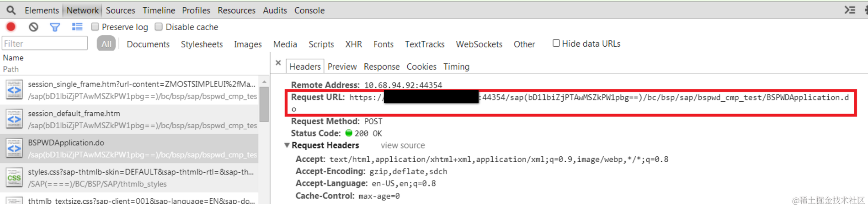Viewport: 868px width, 208px height.
Task: Select the Response tab
Action: click(382, 66)
